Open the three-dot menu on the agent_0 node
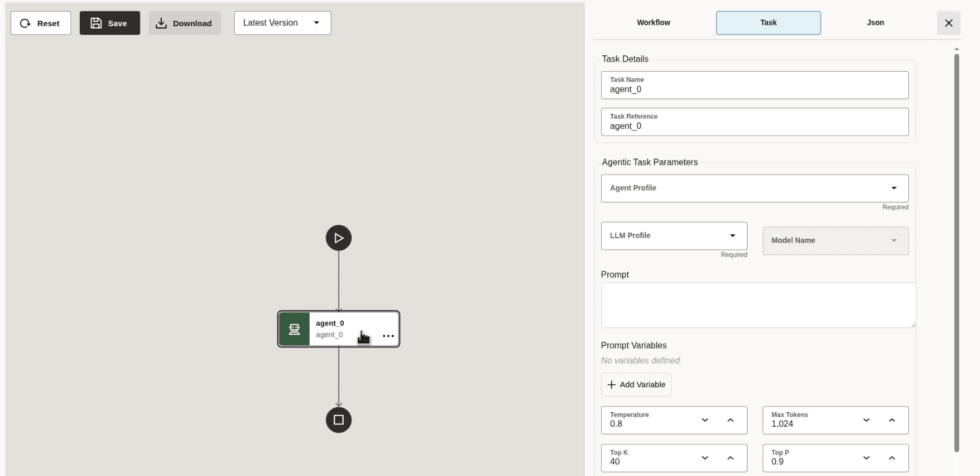980x476 pixels. click(x=388, y=336)
